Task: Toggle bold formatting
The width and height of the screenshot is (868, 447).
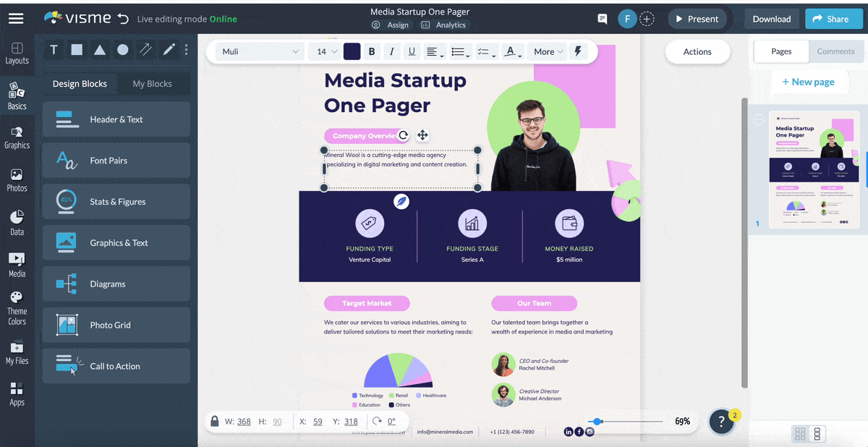Action: (x=372, y=51)
